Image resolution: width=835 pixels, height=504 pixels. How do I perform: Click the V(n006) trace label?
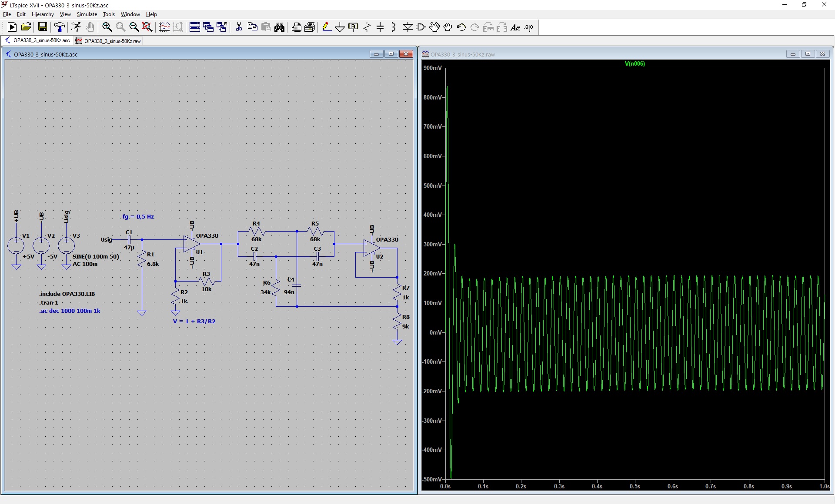coord(635,63)
